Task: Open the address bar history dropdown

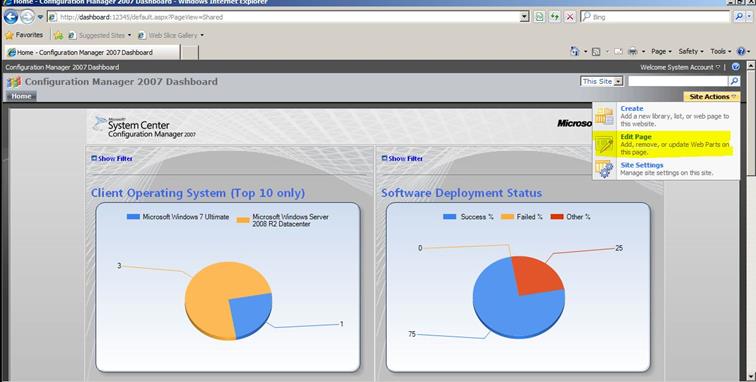Action: click(525, 17)
